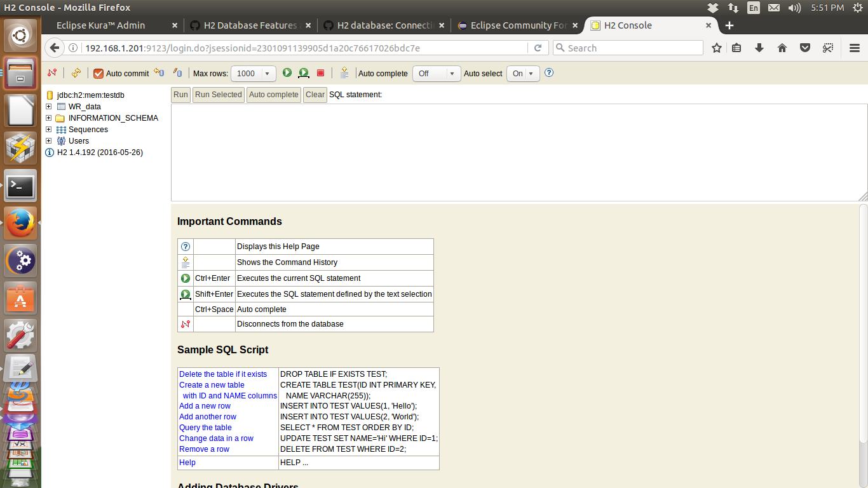Run the SQL statement with the green play icon
The width and height of the screenshot is (868, 488).
287,73
